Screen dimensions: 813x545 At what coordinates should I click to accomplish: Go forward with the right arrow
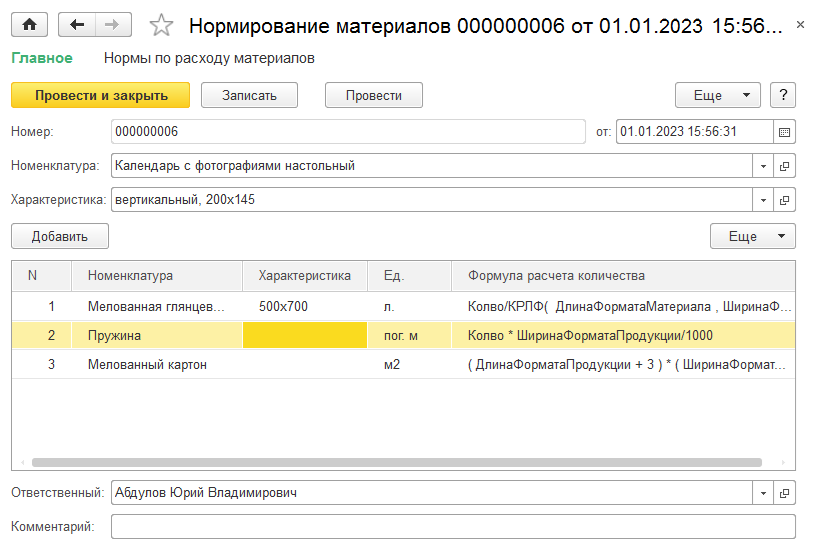pyautogui.click(x=112, y=25)
